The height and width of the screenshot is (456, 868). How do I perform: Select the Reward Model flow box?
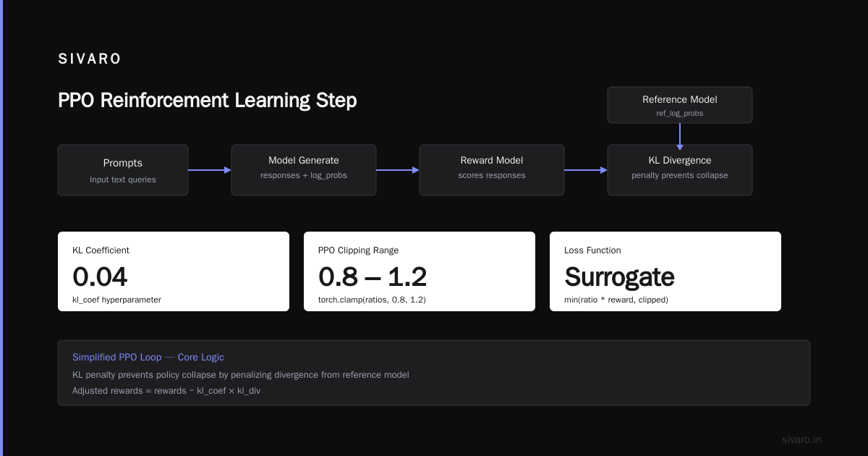pyautogui.click(x=492, y=170)
